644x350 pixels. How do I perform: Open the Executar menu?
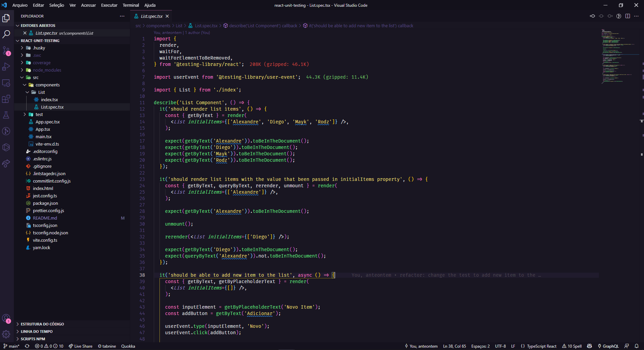pyautogui.click(x=109, y=5)
